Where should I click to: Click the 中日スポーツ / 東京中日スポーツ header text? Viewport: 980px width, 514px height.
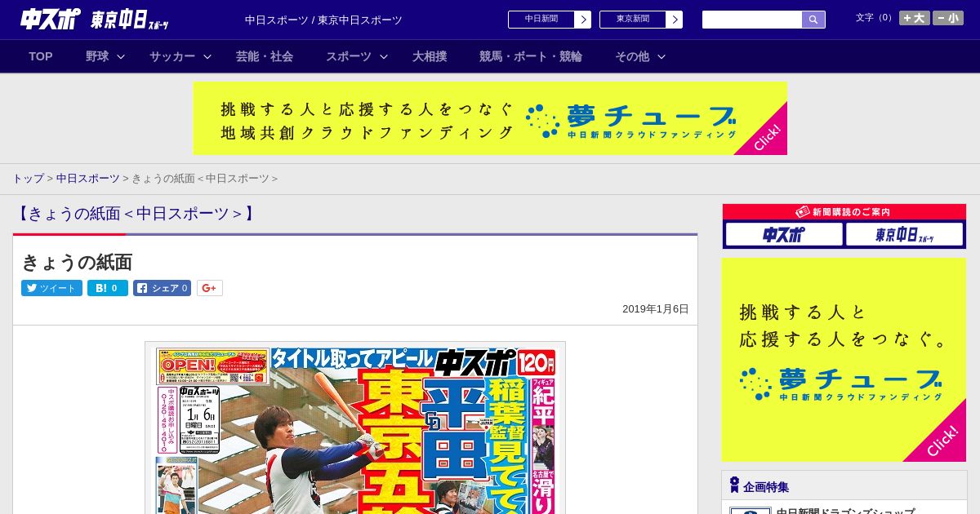tap(323, 20)
